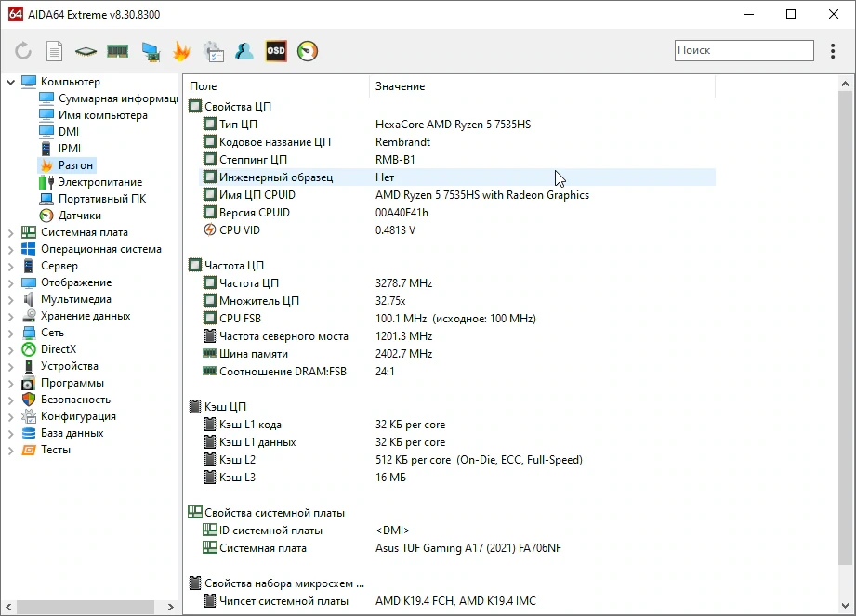Expand the DirectX tree node
The image size is (856, 616).
(10, 349)
